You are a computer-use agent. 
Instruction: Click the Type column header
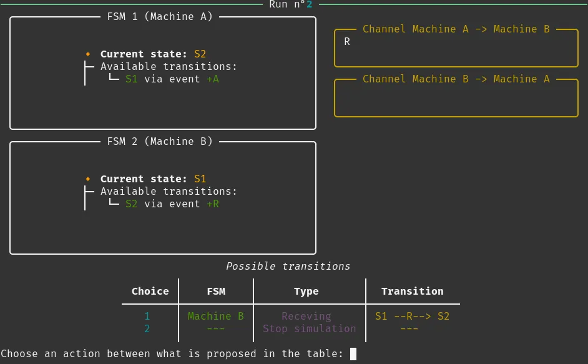[x=306, y=291]
